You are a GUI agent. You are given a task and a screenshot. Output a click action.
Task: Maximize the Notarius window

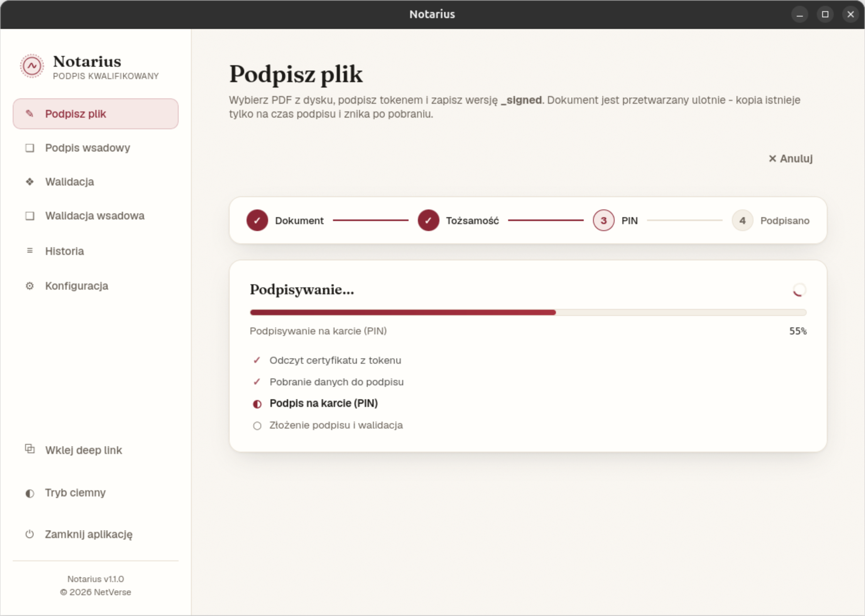pos(825,15)
